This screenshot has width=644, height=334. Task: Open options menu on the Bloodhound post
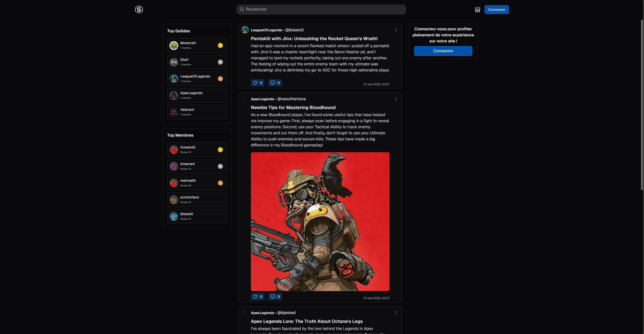(396, 99)
